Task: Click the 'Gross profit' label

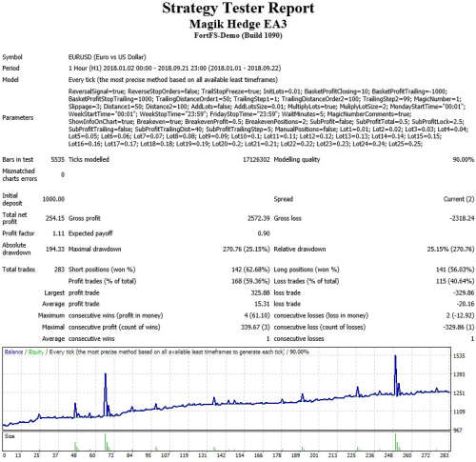Action: click(x=85, y=218)
